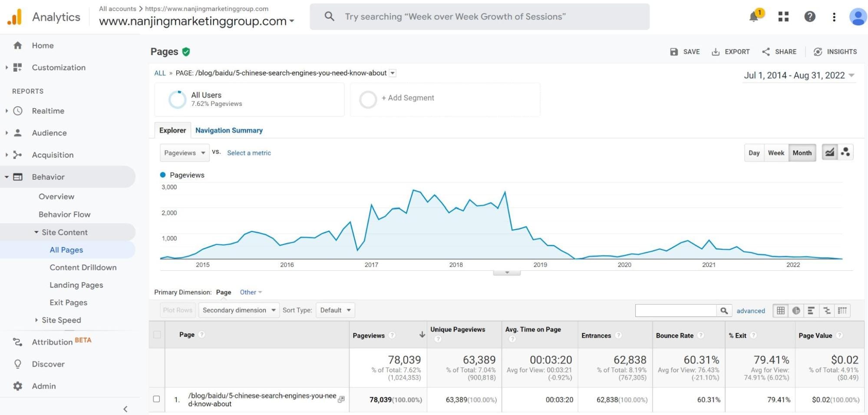
Task: Click the main search bar magnifier
Action: [x=329, y=16]
